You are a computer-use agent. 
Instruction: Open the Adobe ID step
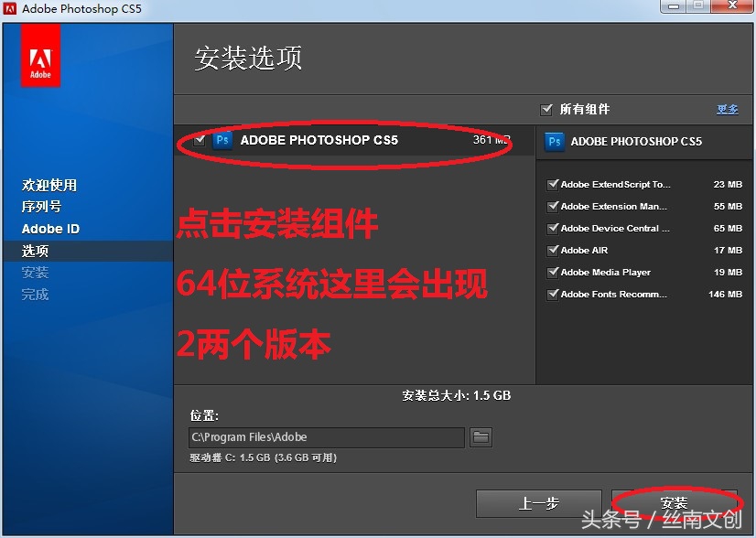(x=50, y=228)
